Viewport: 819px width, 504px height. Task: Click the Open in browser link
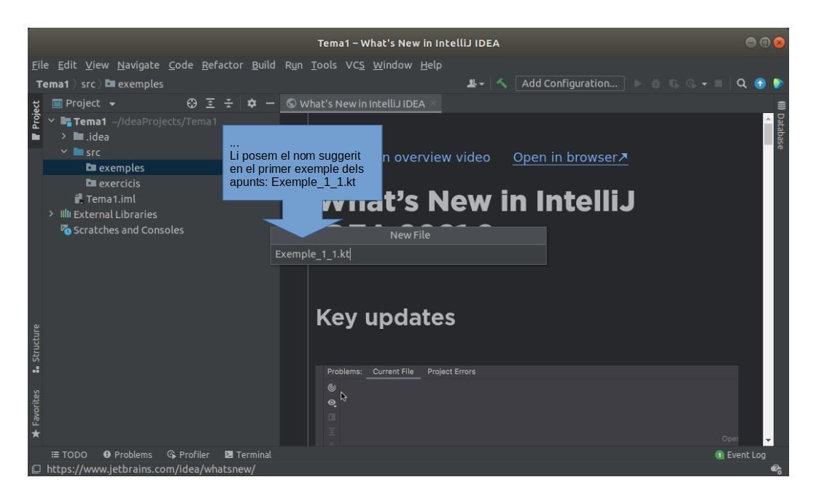pos(570,158)
